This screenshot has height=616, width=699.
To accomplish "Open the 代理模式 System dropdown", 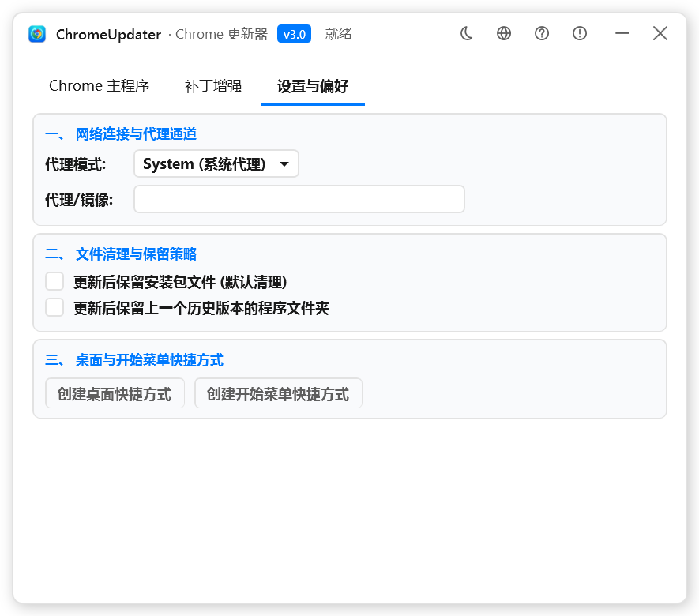I will 216,164.
